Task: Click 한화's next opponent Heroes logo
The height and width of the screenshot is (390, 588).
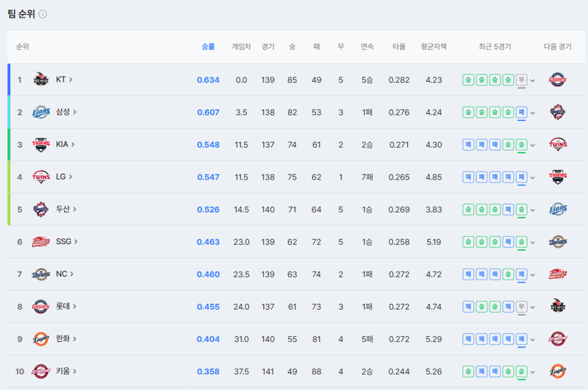Action: pos(558,339)
